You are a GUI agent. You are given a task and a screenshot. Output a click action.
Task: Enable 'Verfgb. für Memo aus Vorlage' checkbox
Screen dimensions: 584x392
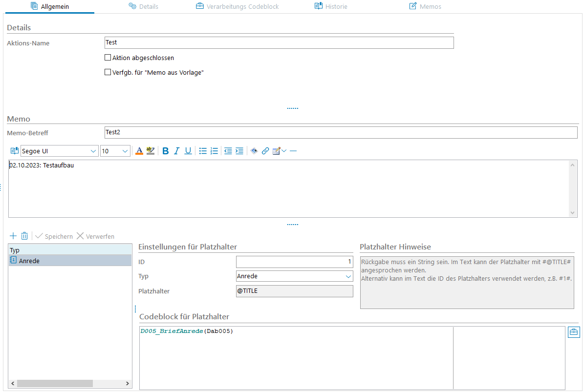click(x=108, y=72)
